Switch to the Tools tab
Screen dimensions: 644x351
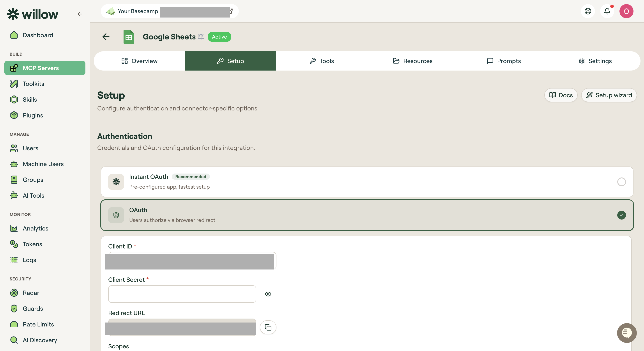322,61
